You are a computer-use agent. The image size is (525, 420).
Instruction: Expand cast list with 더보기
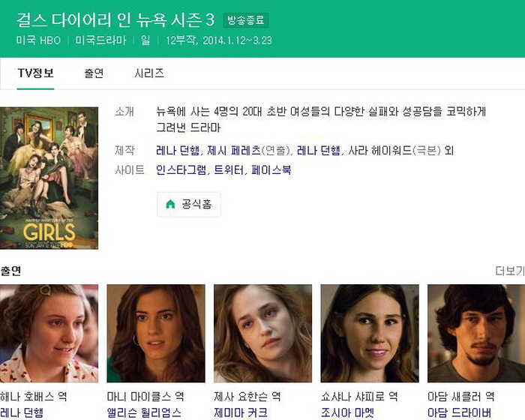509,271
